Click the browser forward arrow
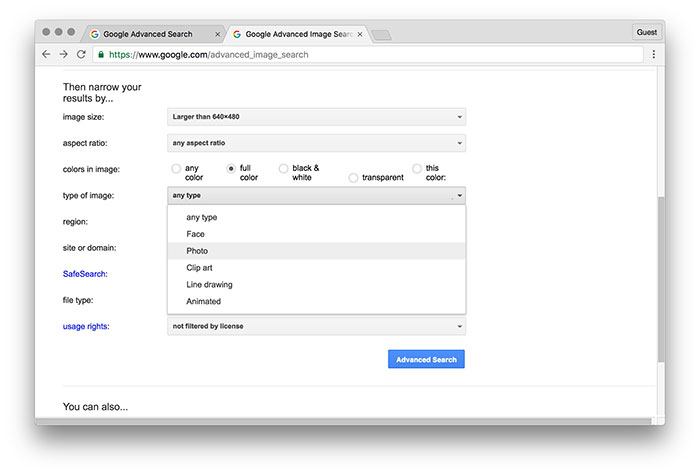The image size is (700, 475). (x=63, y=54)
